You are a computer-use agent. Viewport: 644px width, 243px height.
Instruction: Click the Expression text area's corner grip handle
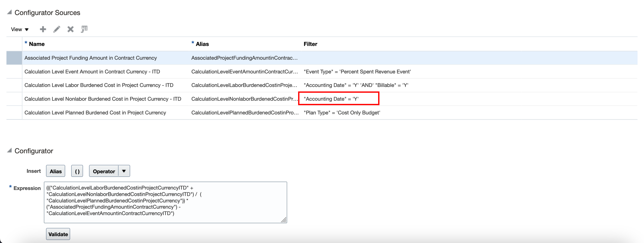(284, 220)
